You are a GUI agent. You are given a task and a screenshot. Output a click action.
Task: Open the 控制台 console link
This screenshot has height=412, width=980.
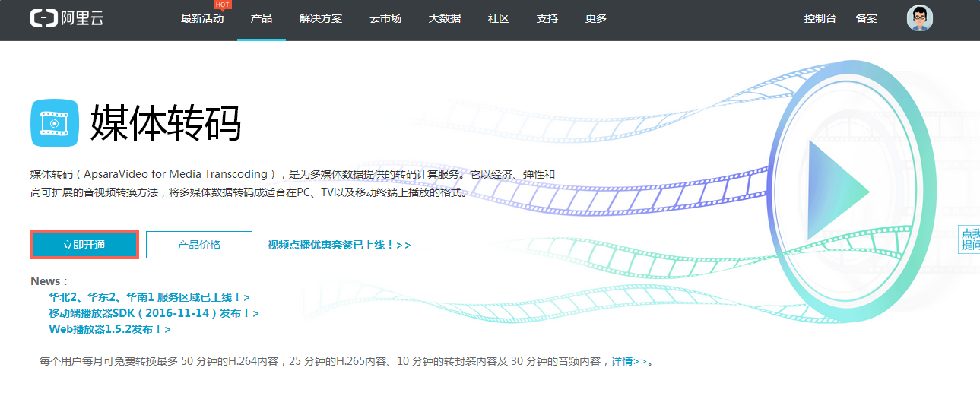click(x=820, y=18)
